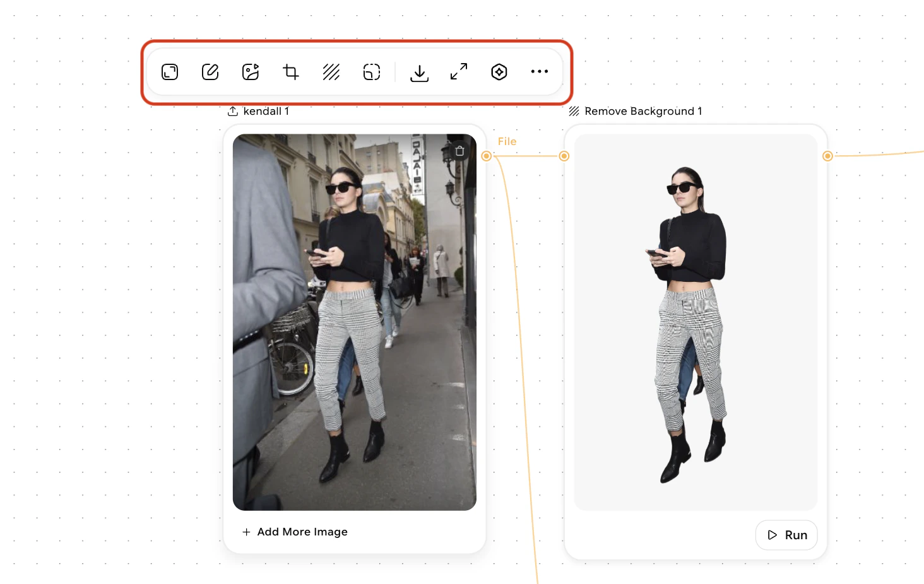
Task: Select the edit pencil tool in toolbar
Action: click(210, 72)
